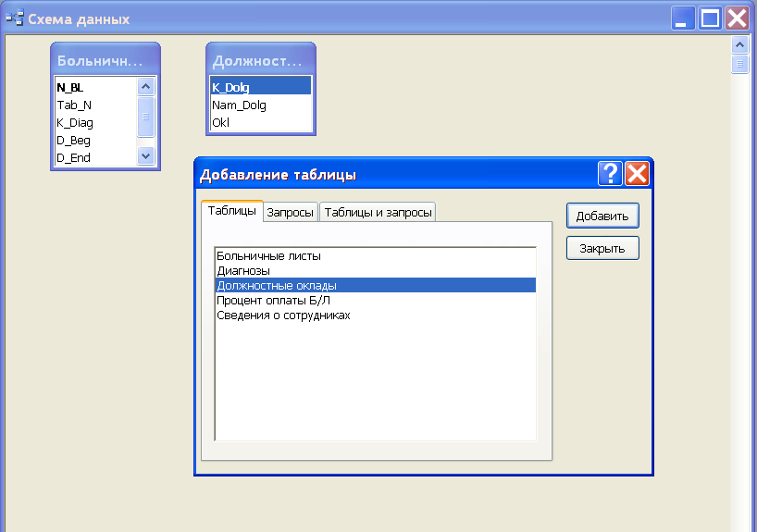Select the D_End field

point(96,157)
